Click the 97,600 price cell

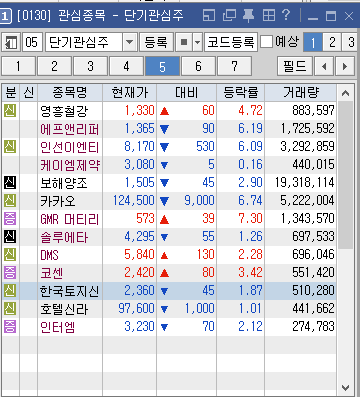[x=136, y=309]
